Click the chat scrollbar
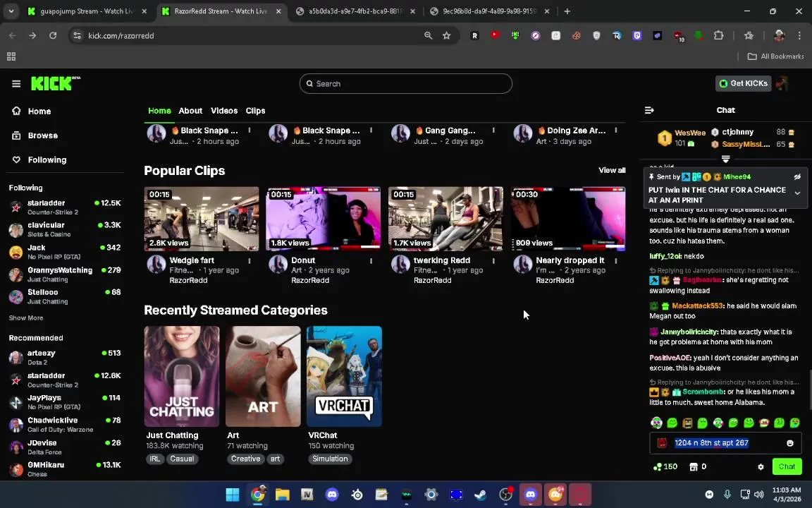This screenshot has width=812, height=508. [x=810, y=389]
